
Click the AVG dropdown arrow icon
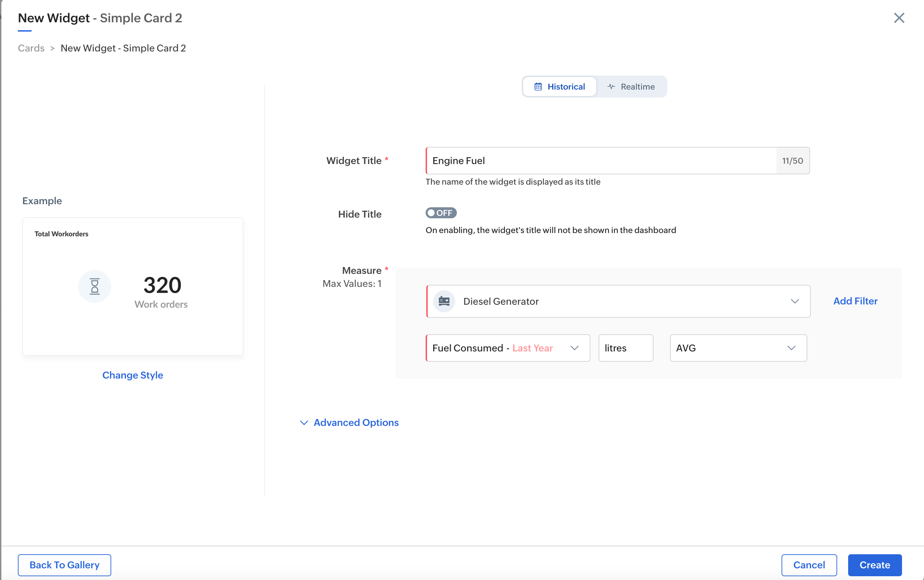pos(791,348)
